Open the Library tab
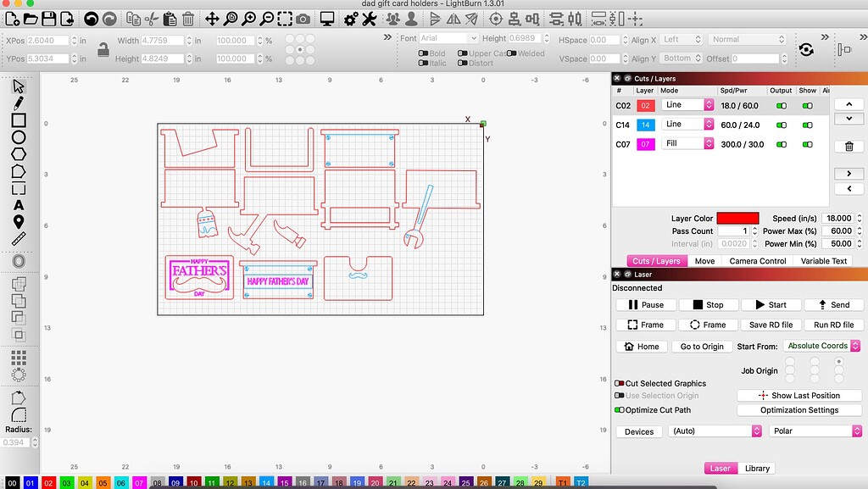Viewport: 868px width, 489px height. pyautogui.click(x=757, y=468)
